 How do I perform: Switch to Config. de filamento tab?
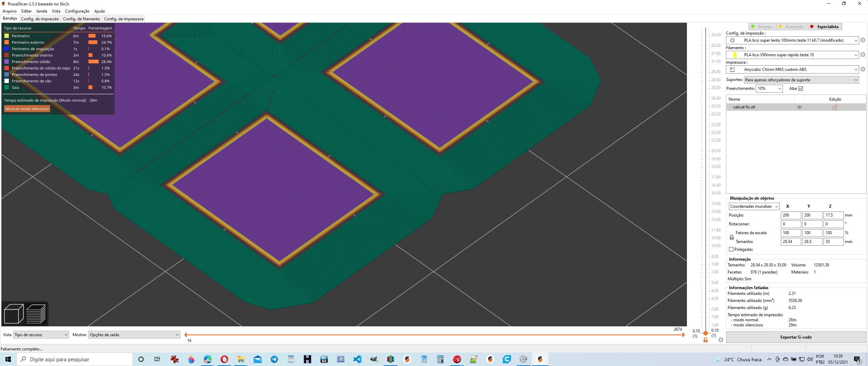(x=81, y=19)
